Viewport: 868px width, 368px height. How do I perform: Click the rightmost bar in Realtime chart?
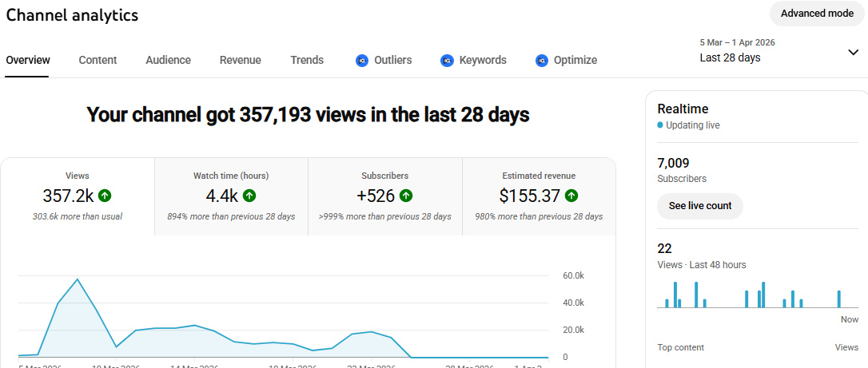coord(838,299)
